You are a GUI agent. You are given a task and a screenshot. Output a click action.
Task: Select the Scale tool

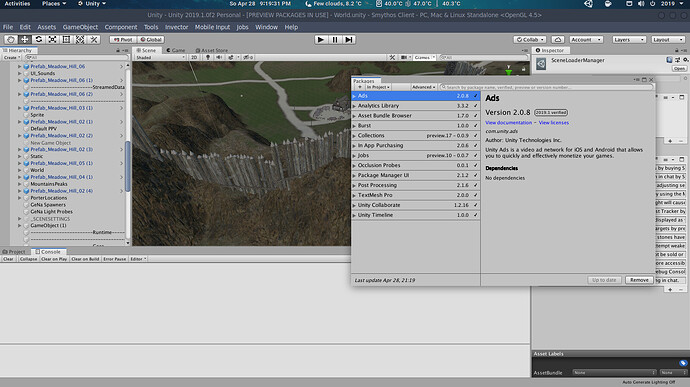(52, 40)
